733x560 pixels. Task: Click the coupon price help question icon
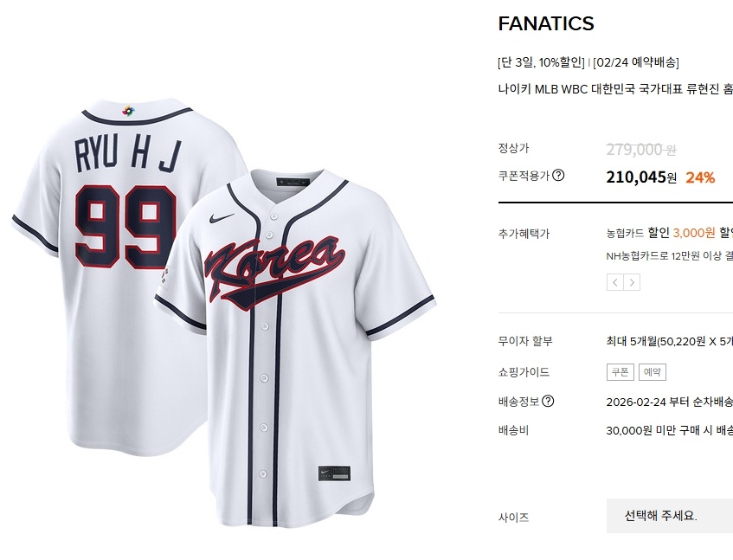click(558, 176)
